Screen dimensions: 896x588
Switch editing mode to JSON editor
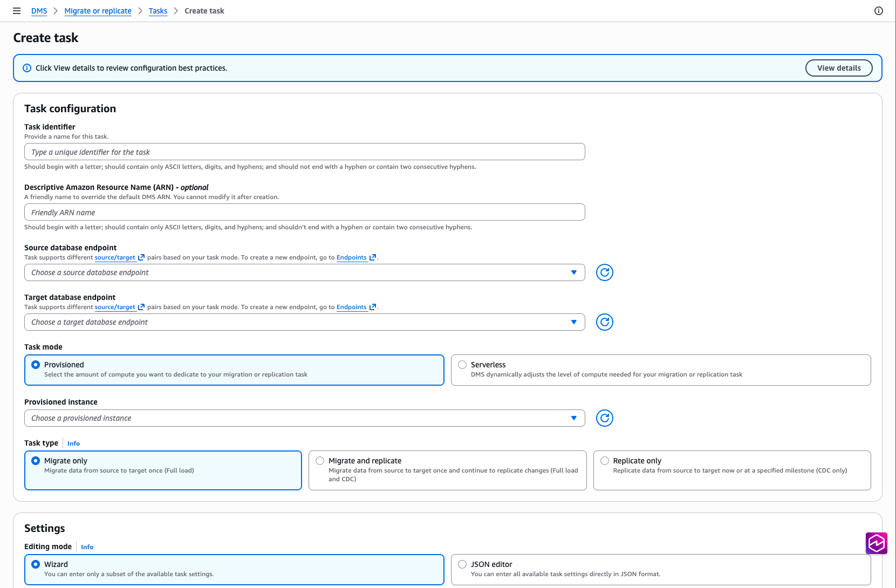pyautogui.click(x=462, y=564)
